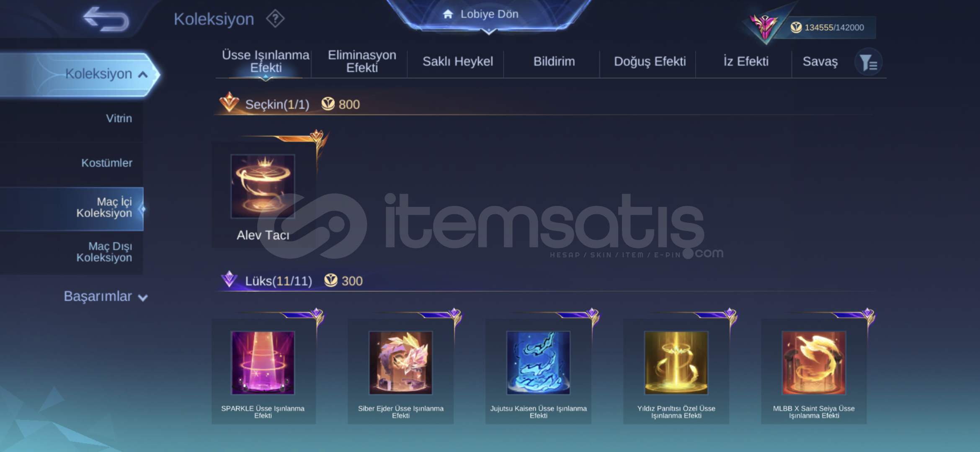980x452 pixels.
Task: Click the back arrow icon
Action: [x=106, y=19]
